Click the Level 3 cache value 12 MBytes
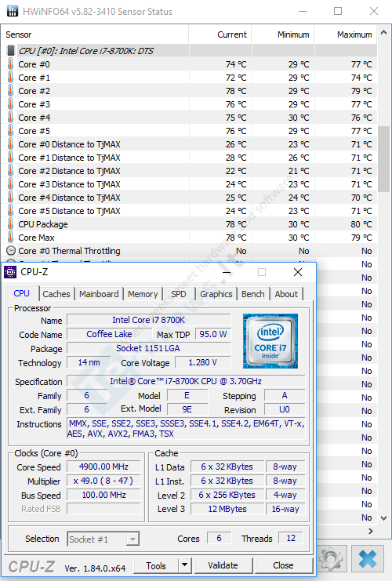The image size is (392, 581). click(227, 509)
